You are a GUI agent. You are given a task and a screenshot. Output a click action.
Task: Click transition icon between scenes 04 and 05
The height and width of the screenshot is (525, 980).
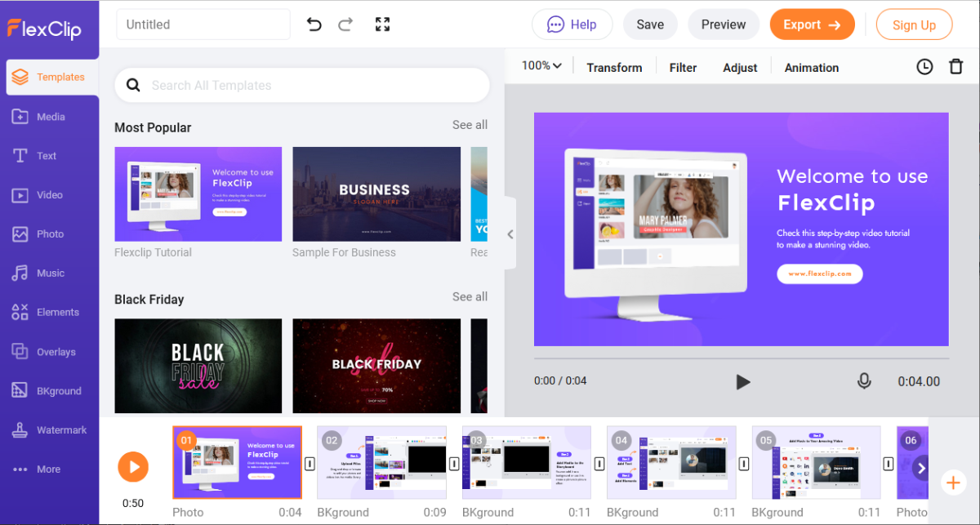744,464
